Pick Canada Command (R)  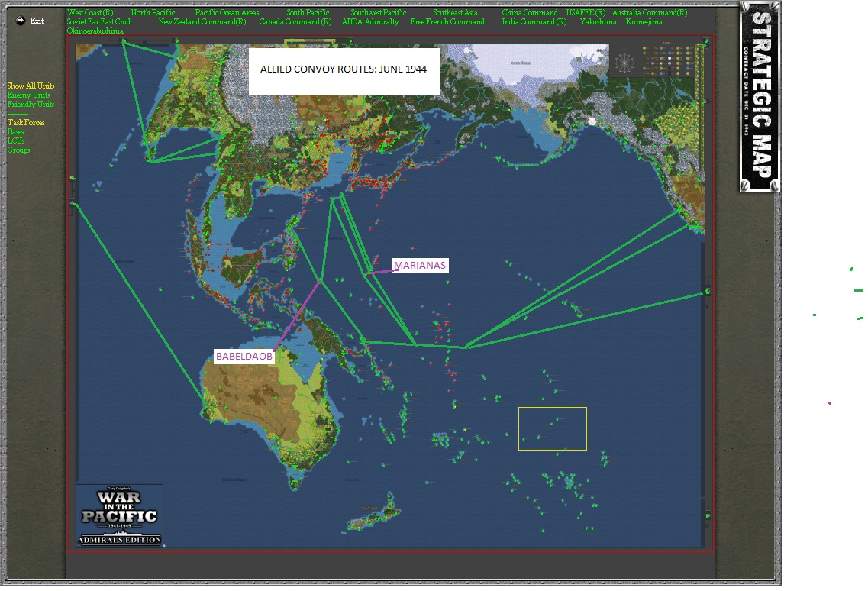click(x=295, y=21)
